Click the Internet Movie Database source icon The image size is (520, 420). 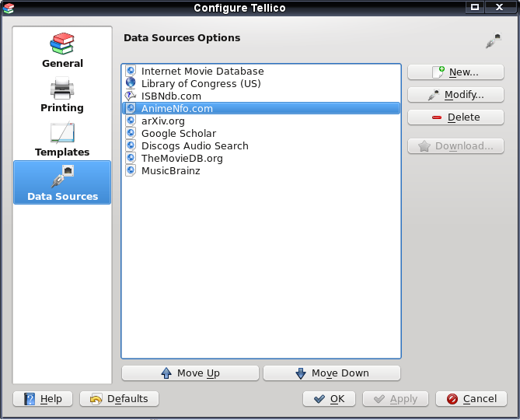pyautogui.click(x=131, y=71)
